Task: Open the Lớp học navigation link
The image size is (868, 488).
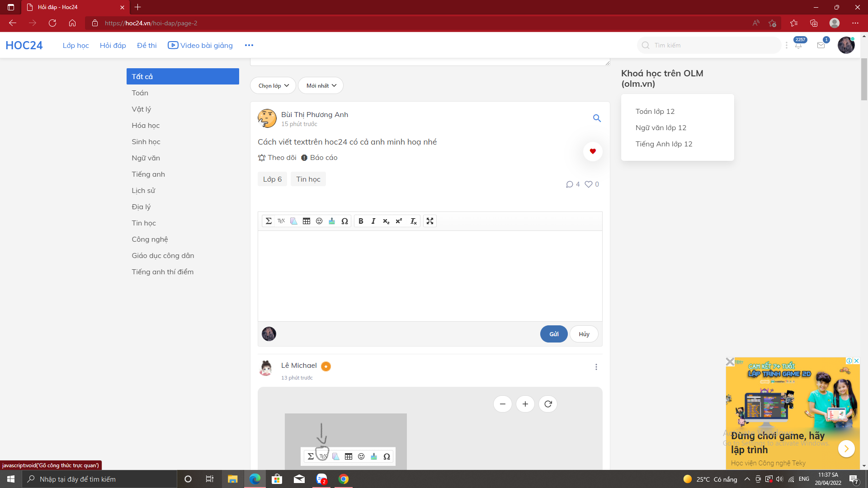Action: [75, 45]
